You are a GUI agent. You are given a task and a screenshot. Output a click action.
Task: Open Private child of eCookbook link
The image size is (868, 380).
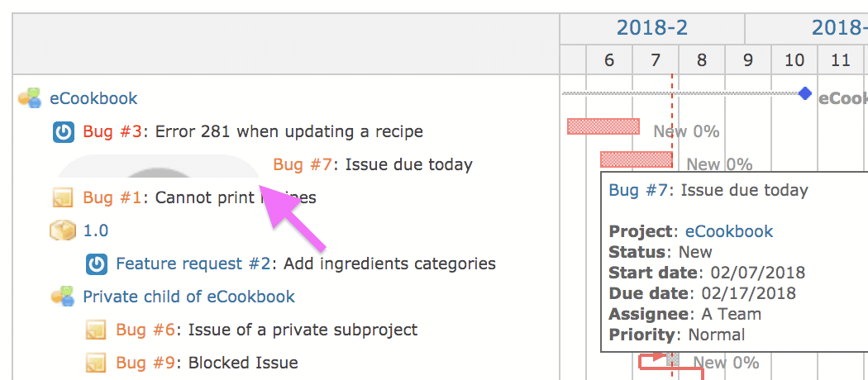coord(188,297)
